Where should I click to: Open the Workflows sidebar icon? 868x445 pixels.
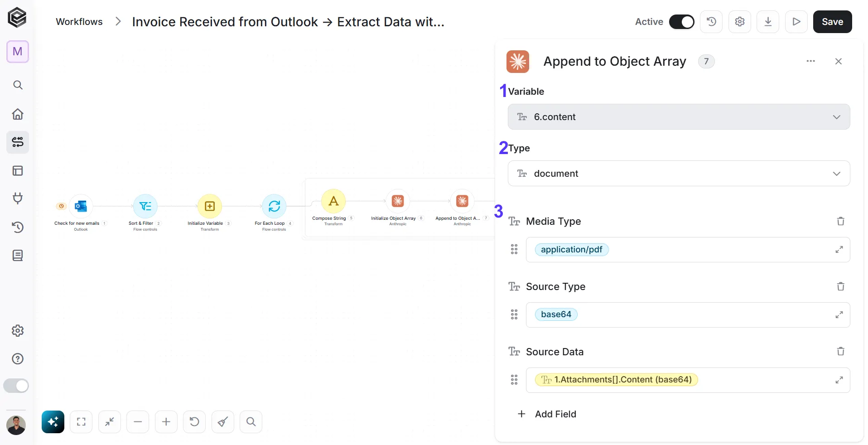pyautogui.click(x=18, y=142)
